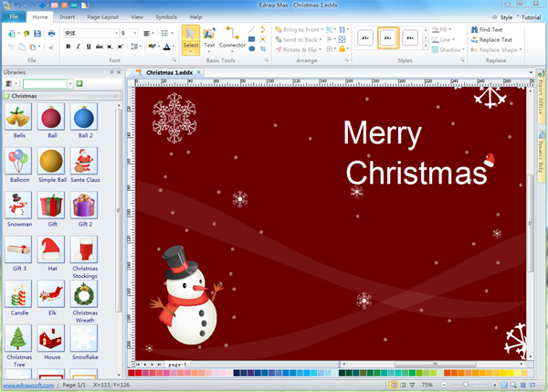Open the Tutorial link
Viewport: 548px width, 392px height.
(531, 17)
